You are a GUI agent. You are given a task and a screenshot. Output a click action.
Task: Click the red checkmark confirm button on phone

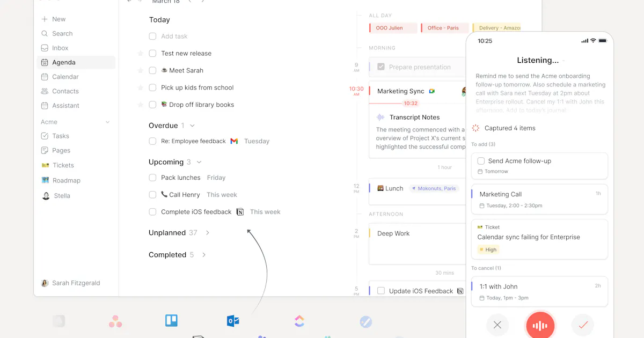(583, 325)
